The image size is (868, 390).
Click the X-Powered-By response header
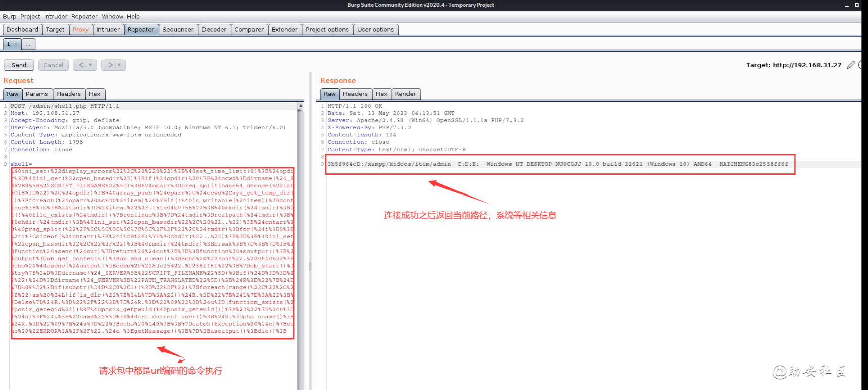pyautogui.click(x=369, y=128)
